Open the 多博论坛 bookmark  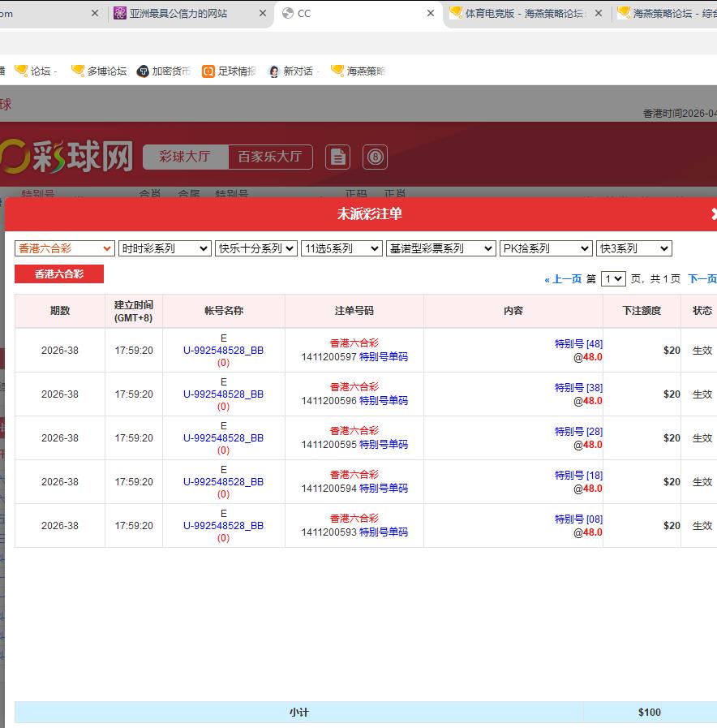click(x=99, y=71)
